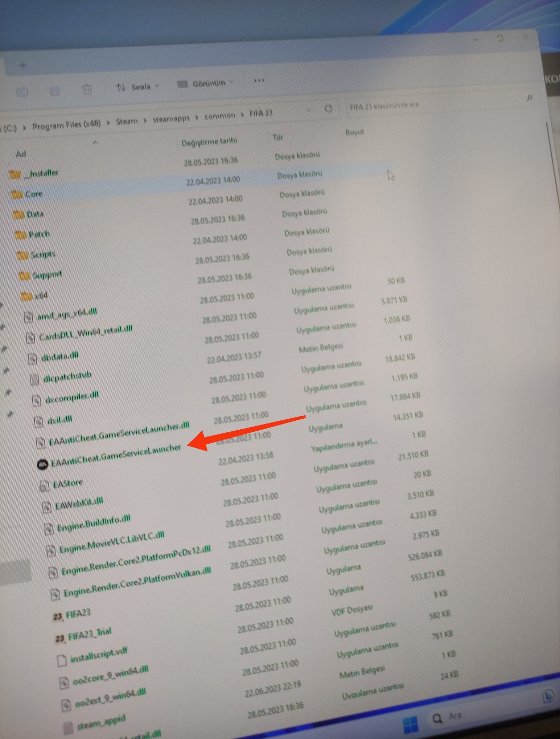560x739 pixels.
Task: Select CardsDLL_Win64_retail.dll file
Action: pyautogui.click(x=80, y=333)
